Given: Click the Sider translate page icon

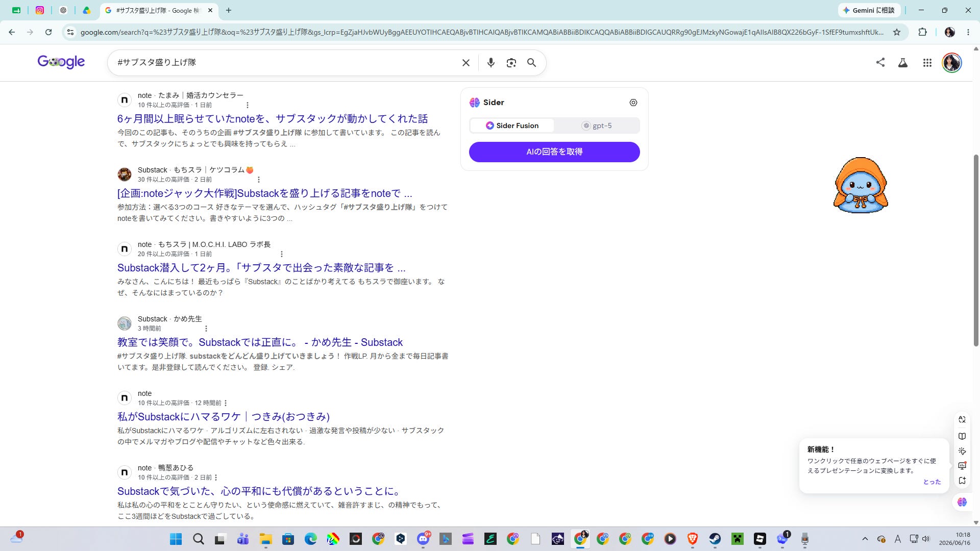Looking at the screenshot, I should [962, 419].
